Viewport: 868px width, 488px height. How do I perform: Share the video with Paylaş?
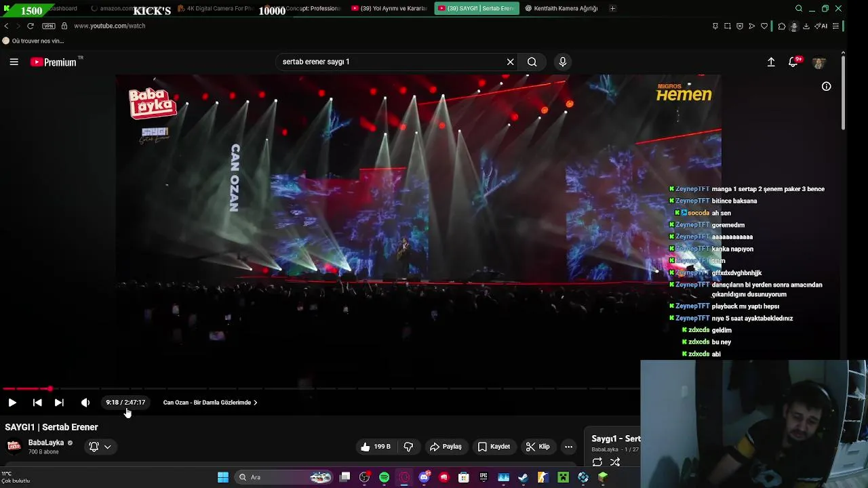(x=446, y=447)
